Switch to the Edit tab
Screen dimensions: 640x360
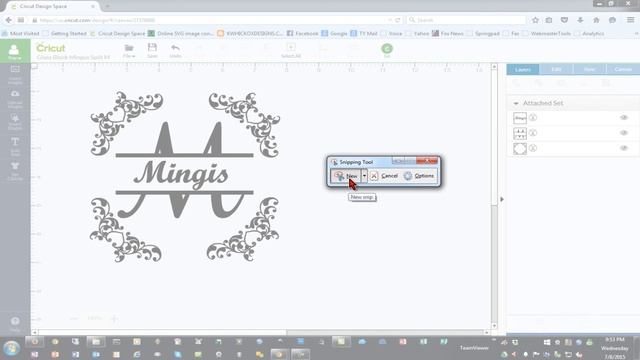coord(556,69)
